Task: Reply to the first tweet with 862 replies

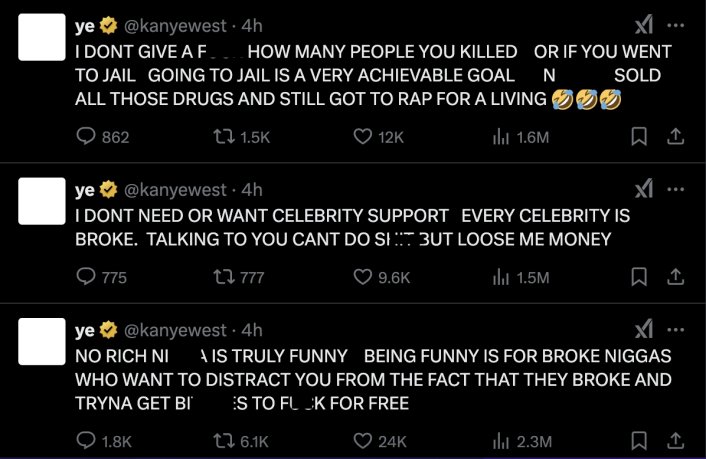Action: coord(86,137)
